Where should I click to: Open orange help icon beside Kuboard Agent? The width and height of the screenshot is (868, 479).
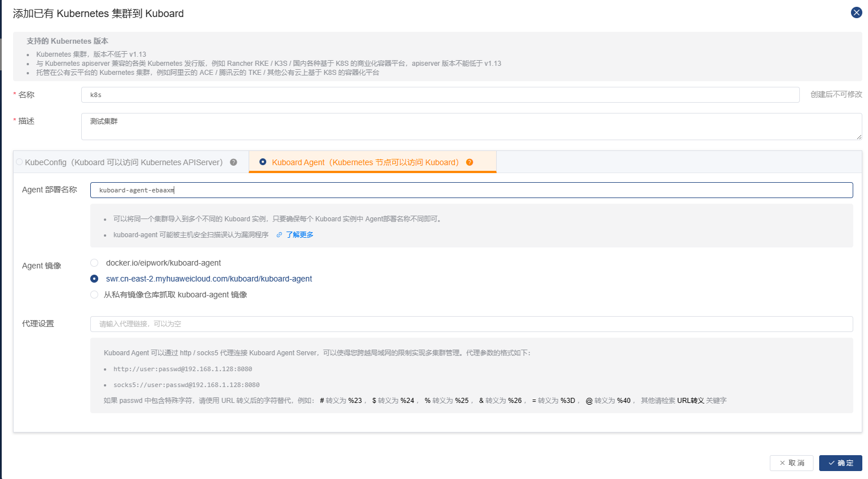[469, 162]
